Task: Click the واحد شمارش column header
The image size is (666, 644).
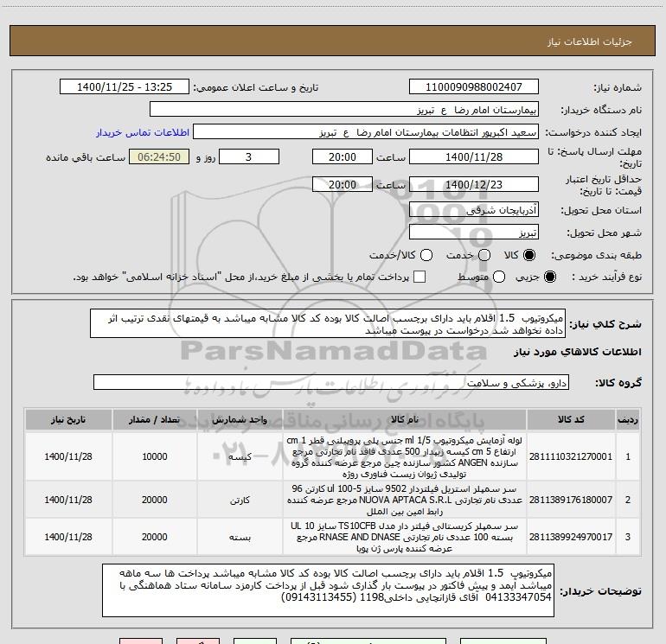Action: coord(240,419)
